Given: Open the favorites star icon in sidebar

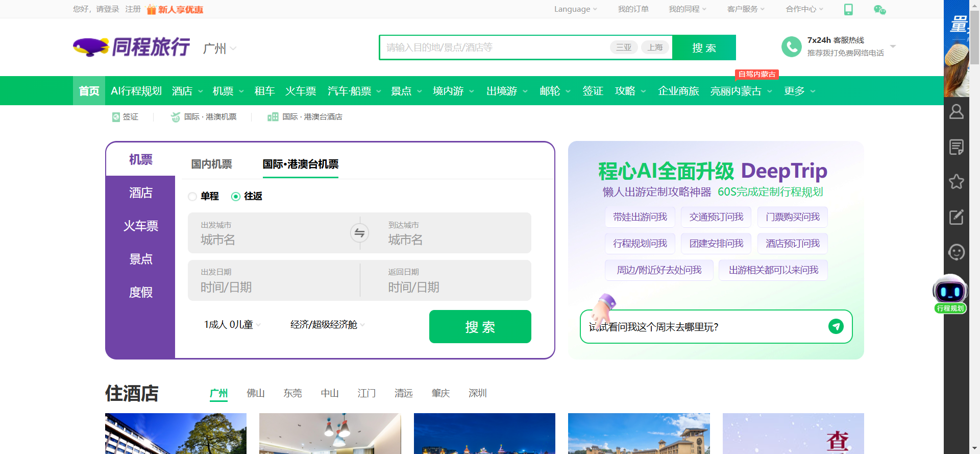Looking at the screenshot, I should [x=957, y=182].
